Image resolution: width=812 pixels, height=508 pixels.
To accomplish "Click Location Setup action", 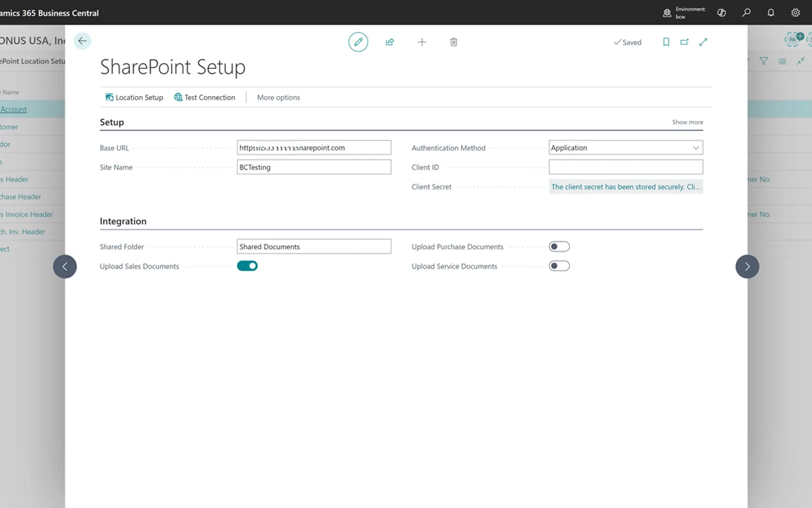I will [134, 98].
